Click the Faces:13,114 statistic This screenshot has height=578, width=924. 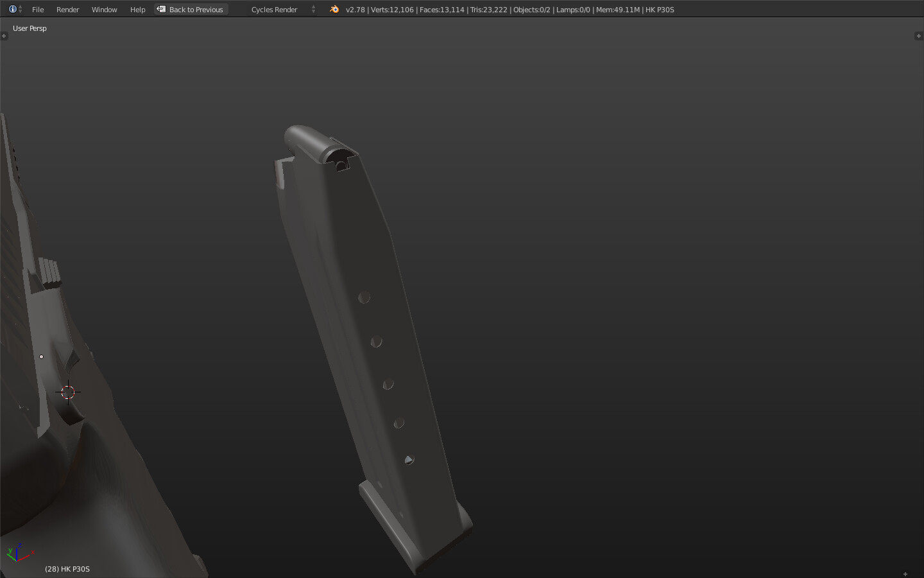click(441, 10)
